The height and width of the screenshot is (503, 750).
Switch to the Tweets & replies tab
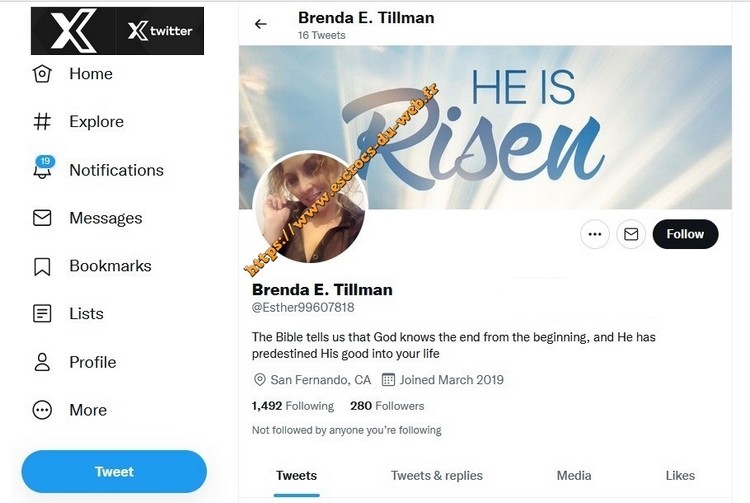(436, 476)
